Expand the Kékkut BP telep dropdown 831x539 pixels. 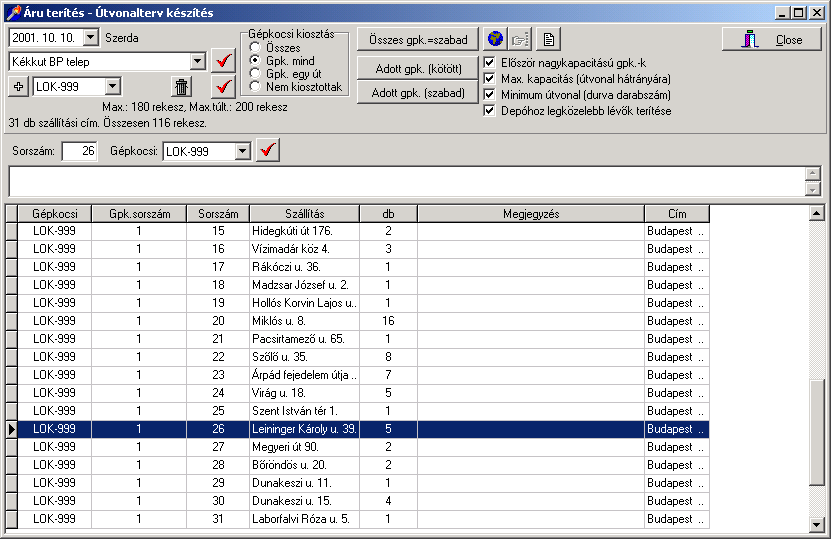(197, 62)
